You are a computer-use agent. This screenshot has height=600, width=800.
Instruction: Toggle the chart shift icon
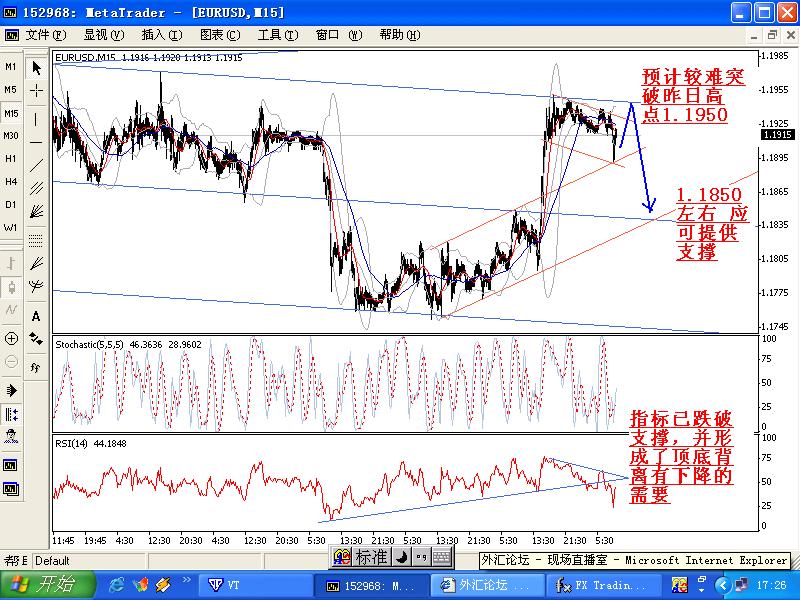(11, 414)
